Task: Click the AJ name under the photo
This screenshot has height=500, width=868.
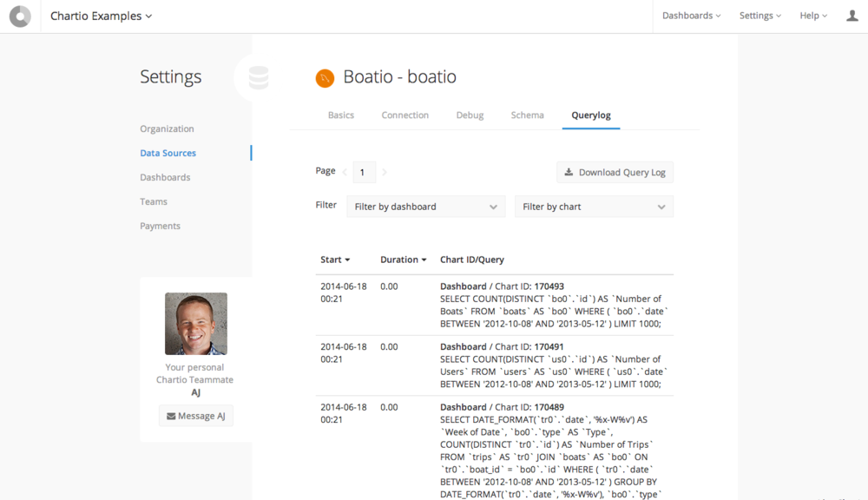Action: click(195, 392)
